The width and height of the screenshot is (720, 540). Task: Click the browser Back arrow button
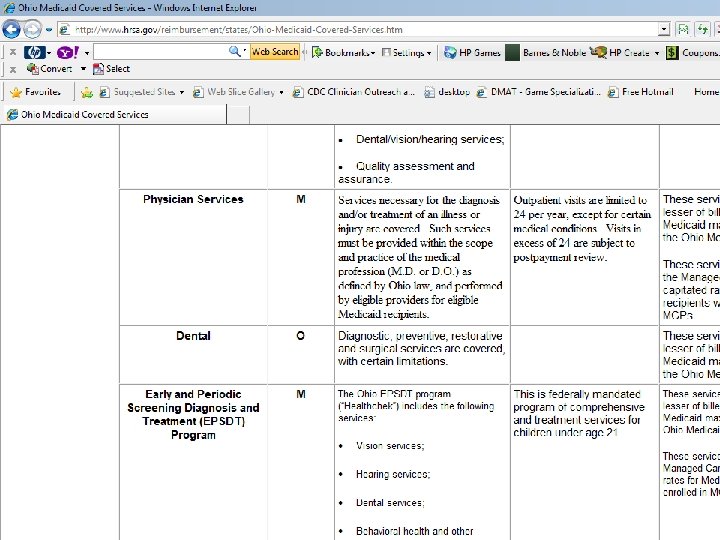pyautogui.click(x=11, y=29)
